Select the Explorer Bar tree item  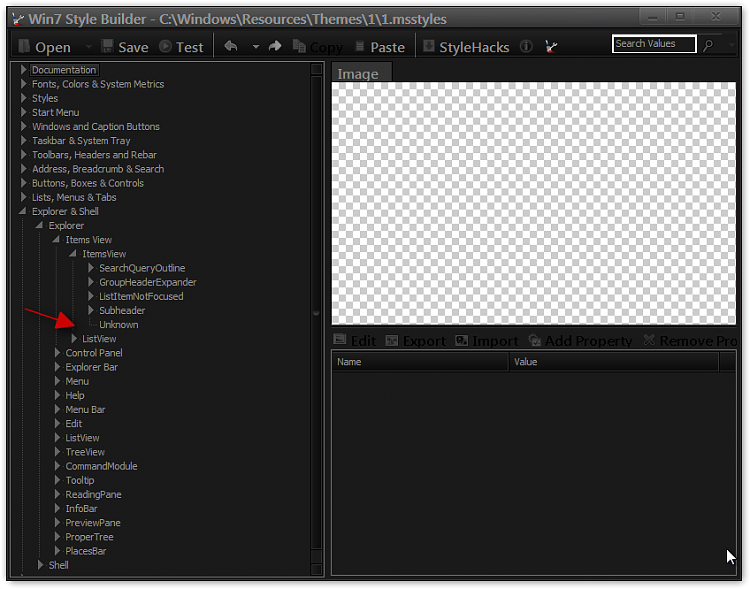(91, 367)
